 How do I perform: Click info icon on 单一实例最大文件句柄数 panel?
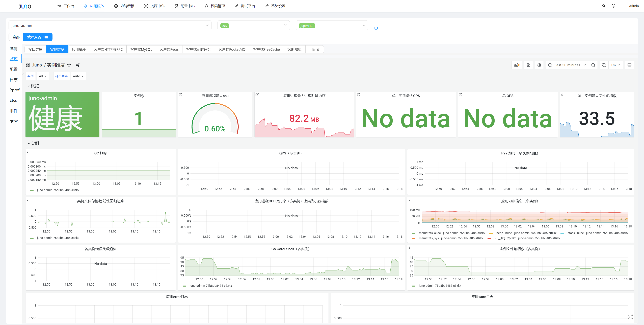point(562,95)
